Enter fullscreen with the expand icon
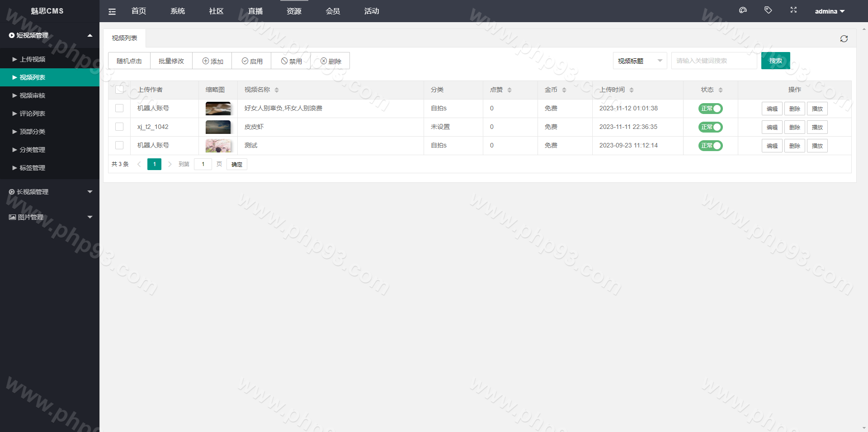This screenshot has height=432, width=868. pos(793,10)
